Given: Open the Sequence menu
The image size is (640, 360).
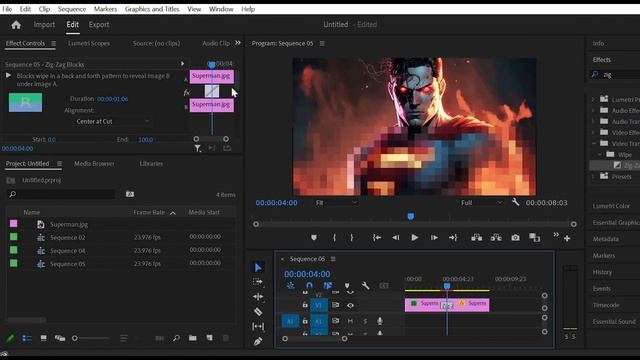Looking at the screenshot, I should tap(71, 9).
